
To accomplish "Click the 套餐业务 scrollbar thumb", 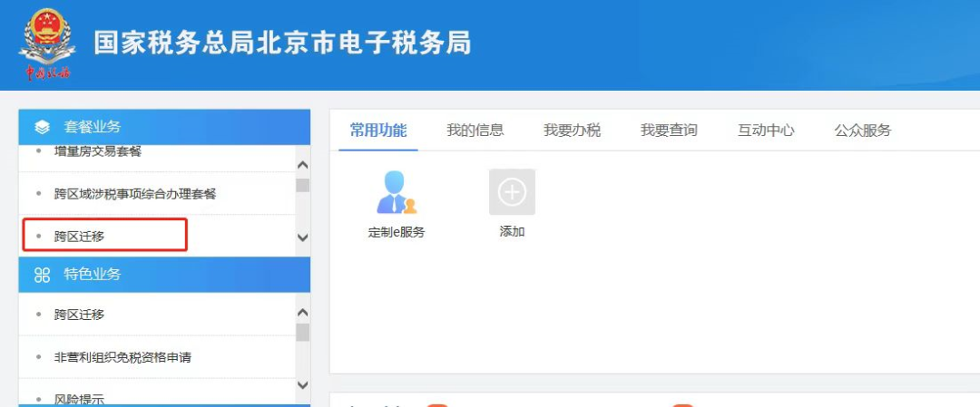I will [x=302, y=186].
